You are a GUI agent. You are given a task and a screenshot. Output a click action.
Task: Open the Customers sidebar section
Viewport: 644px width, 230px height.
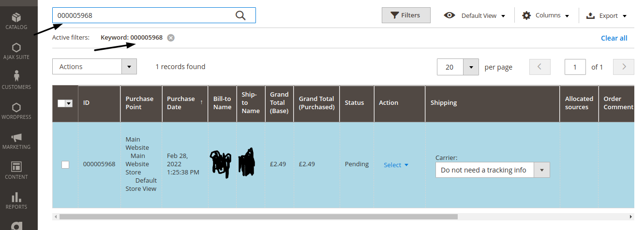(x=16, y=80)
